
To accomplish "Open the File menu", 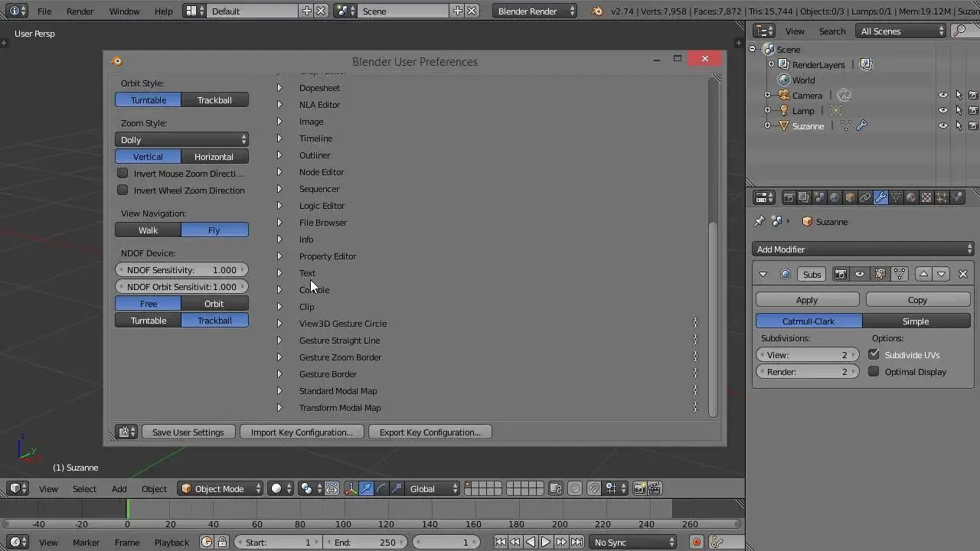I will pos(44,11).
